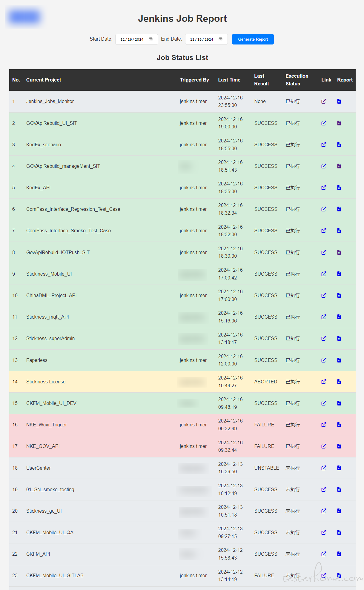Open external link for ChinaDML_Project_API
364x590 pixels.
(324, 295)
